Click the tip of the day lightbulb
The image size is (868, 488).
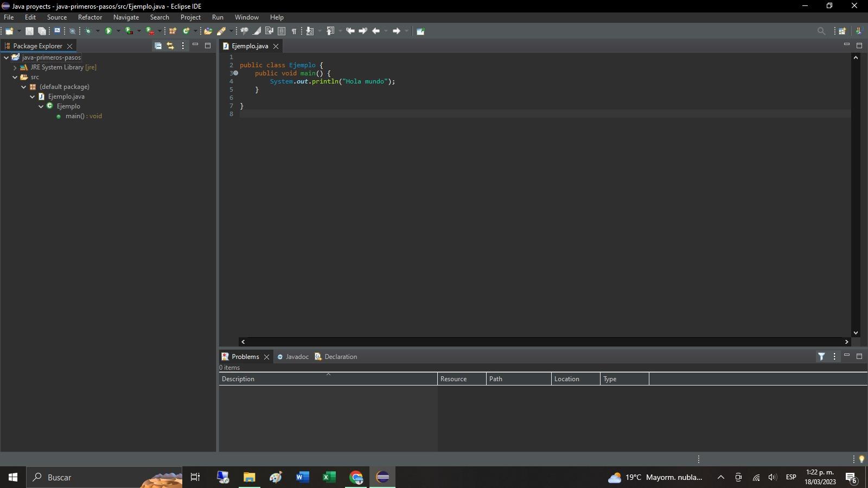(861, 459)
